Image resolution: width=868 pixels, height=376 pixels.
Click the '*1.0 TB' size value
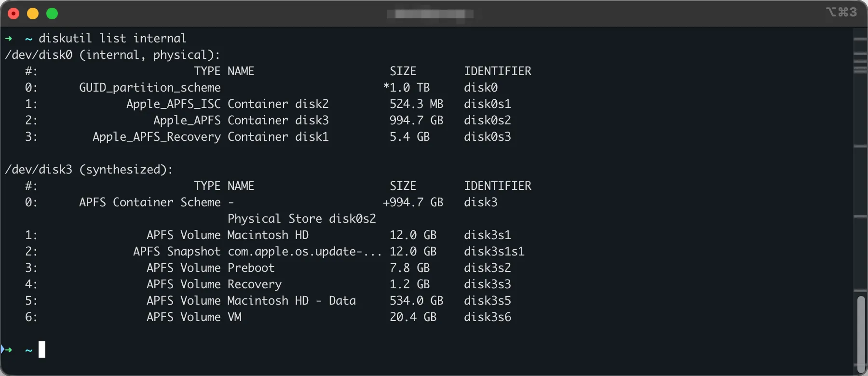406,88
